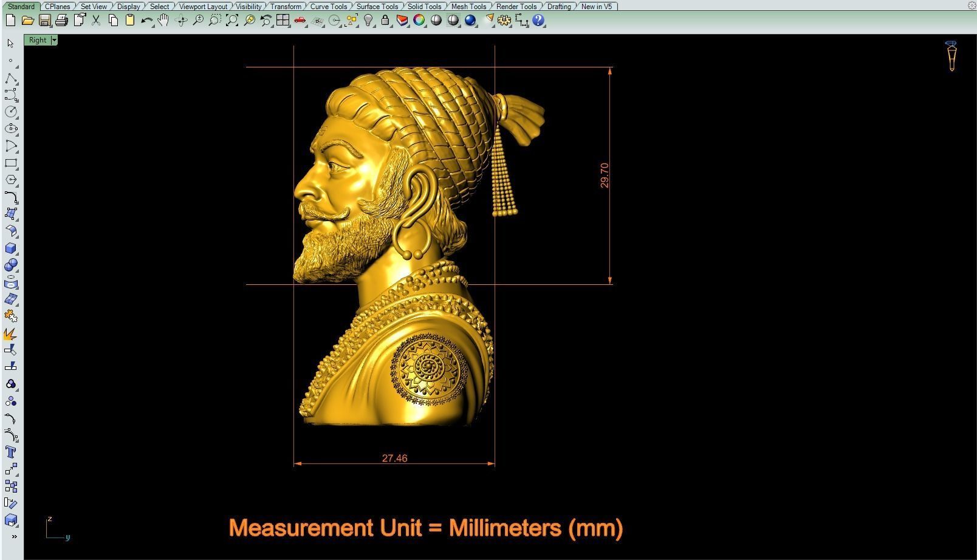977x560 pixels.
Task: Select the Ellipse tool
Action: [x=11, y=129]
